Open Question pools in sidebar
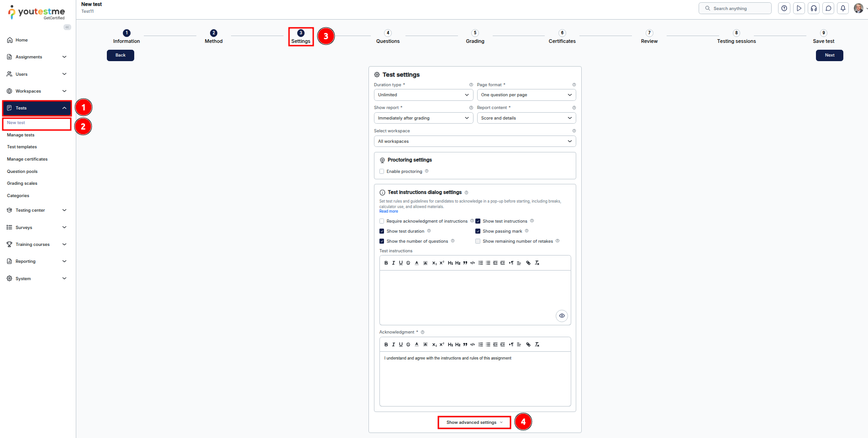Viewport: 868px width, 438px height. click(x=22, y=172)
